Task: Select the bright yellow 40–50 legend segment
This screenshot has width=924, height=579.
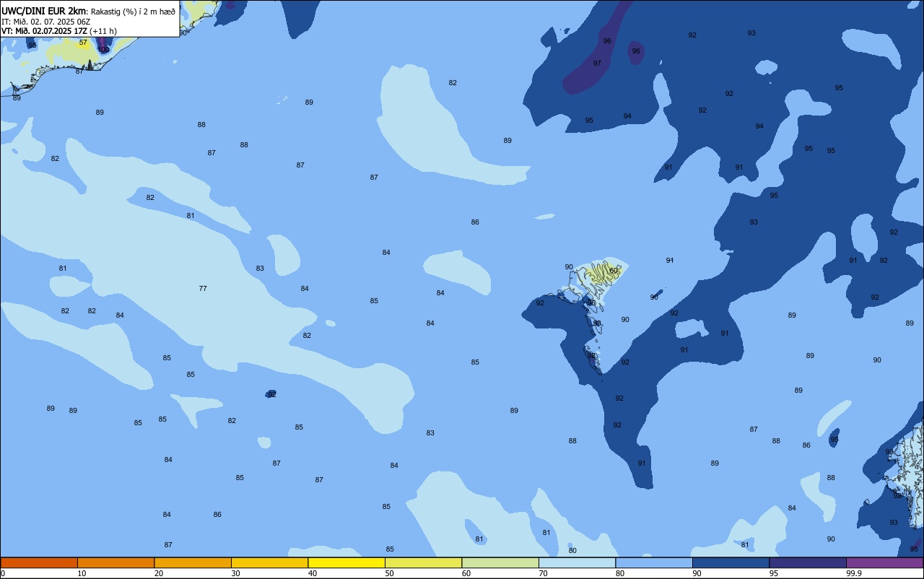Action: coord(346,562)
